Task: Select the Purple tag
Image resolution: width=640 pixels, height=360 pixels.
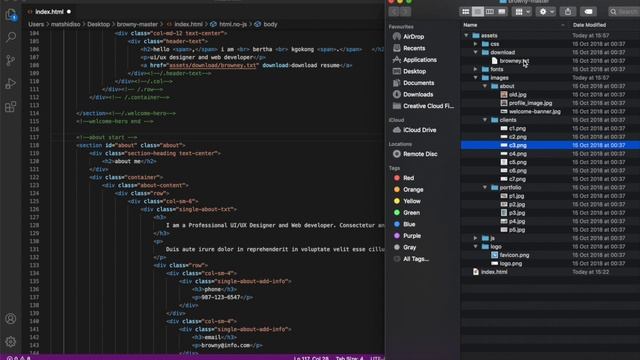Action: tap(411, 236)
